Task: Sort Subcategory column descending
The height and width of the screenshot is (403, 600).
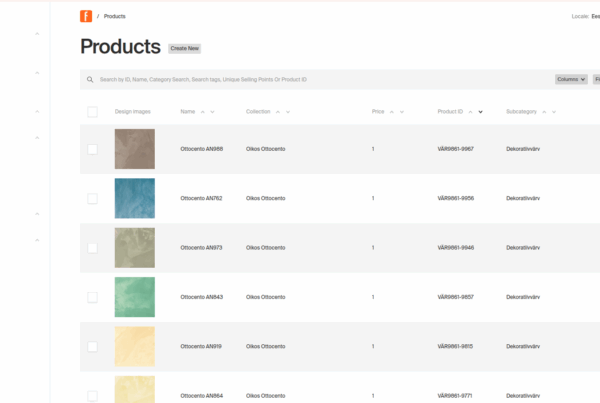Action: click(554, 112)
